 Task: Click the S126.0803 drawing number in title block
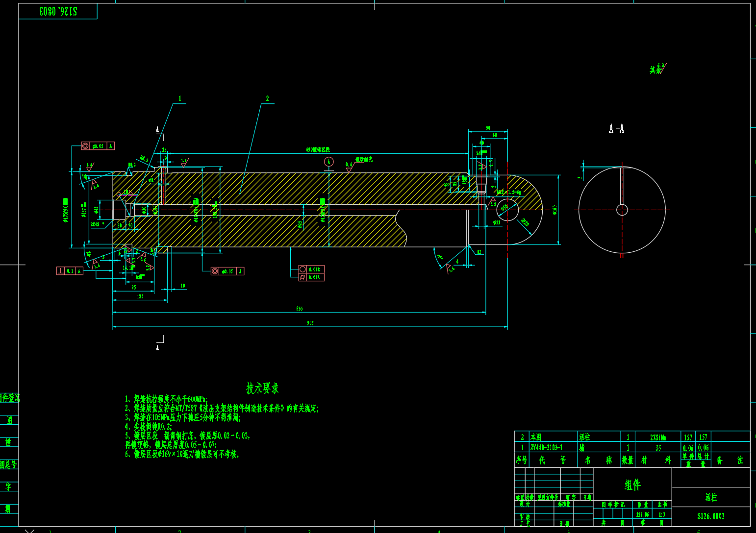click(x=710, y=516)
